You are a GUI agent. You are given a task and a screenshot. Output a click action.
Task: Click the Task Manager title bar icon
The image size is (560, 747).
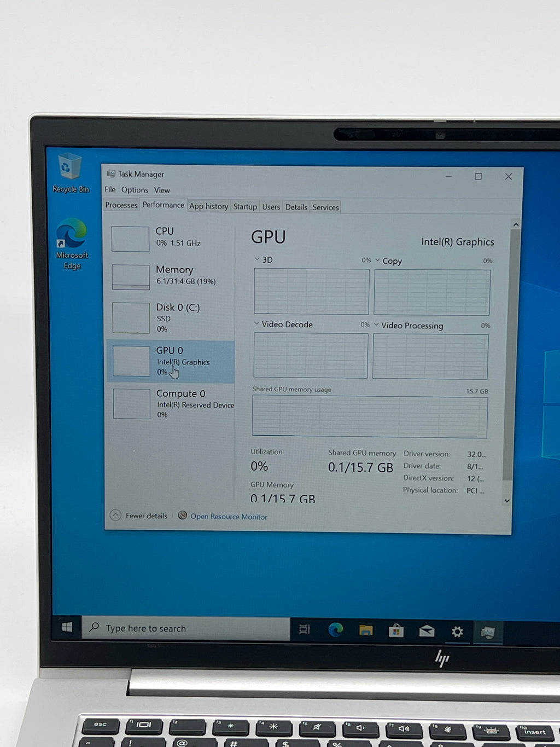[x=111, y=173]
